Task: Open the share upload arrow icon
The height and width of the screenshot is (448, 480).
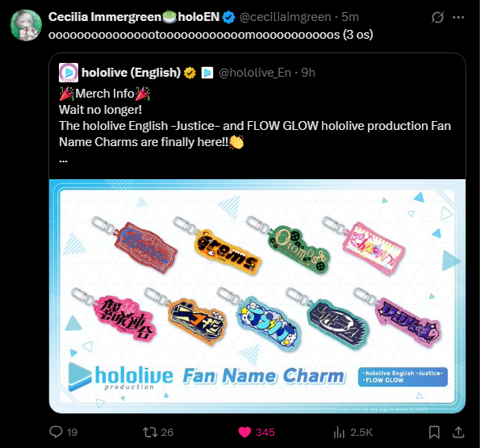Action: click(458, 432)
